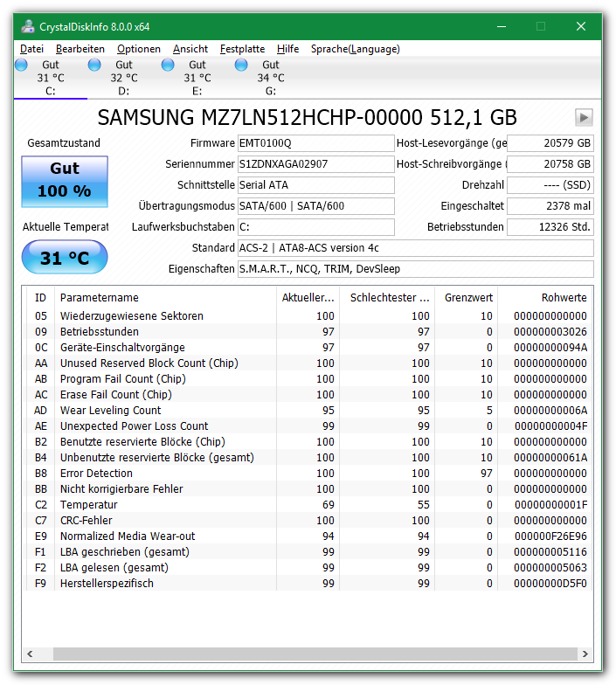Image resolution: width=616 pixels, height=685 pixels.
Task: Open the Bearbeiten menu
Action: (x=80, y=49)
